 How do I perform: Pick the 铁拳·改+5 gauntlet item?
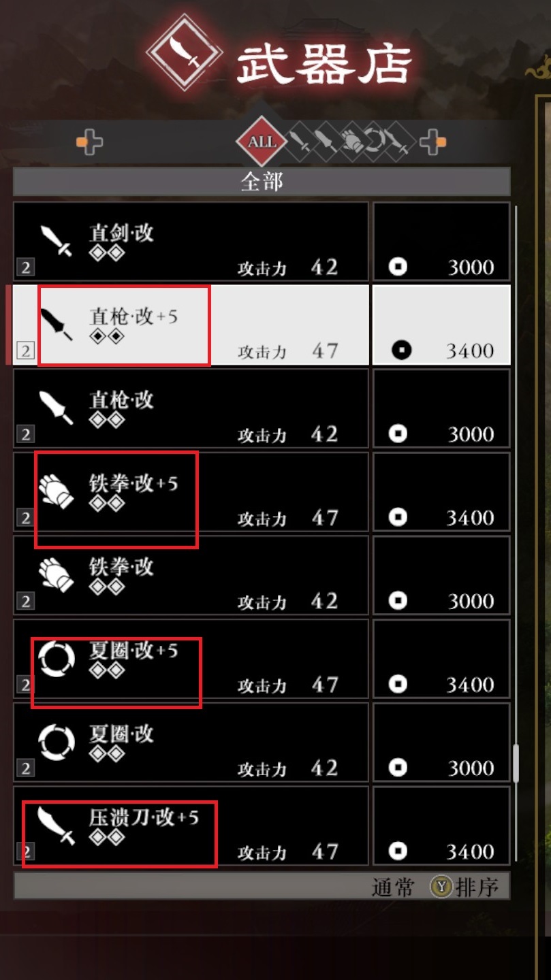(191, 492)
